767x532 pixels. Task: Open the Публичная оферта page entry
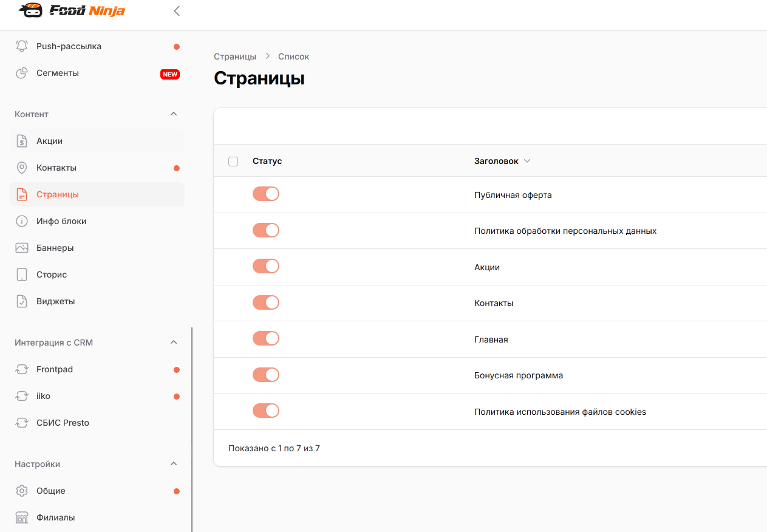pos(513,195)
